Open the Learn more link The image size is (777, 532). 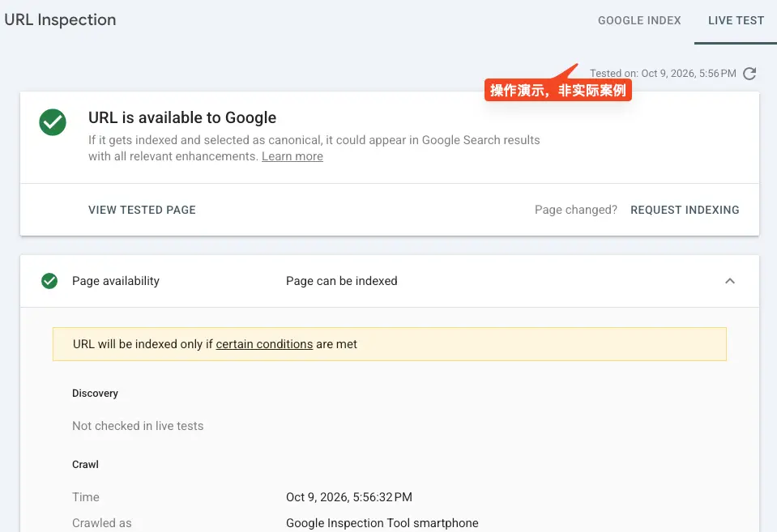pyautogui.click(x=292, y=156)
